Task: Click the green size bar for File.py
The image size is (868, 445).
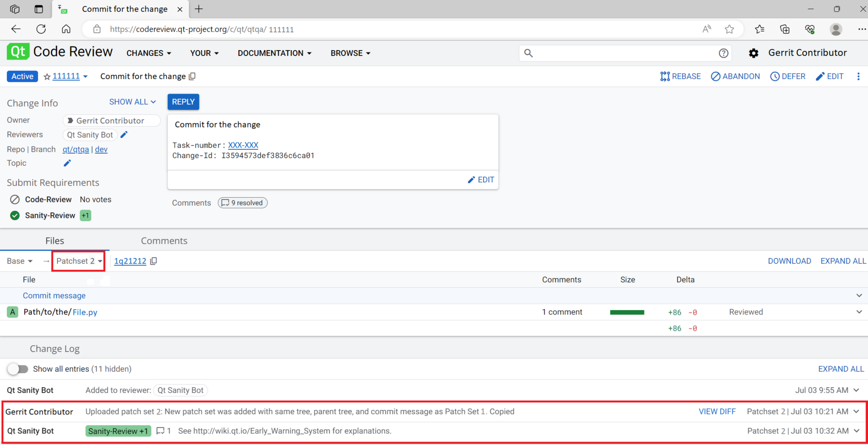Action: coord(627,312)
